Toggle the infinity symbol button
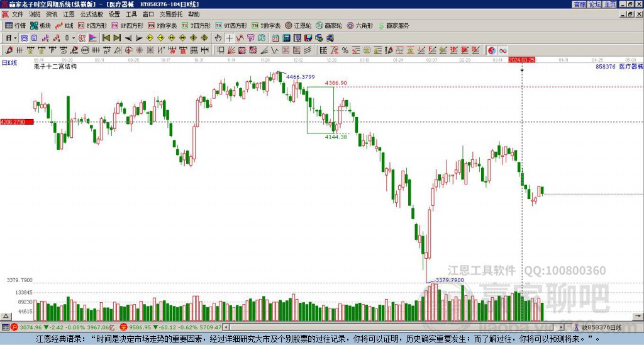Screen dimensions: 644x345 pyautogui.click(x=502, y=50)
